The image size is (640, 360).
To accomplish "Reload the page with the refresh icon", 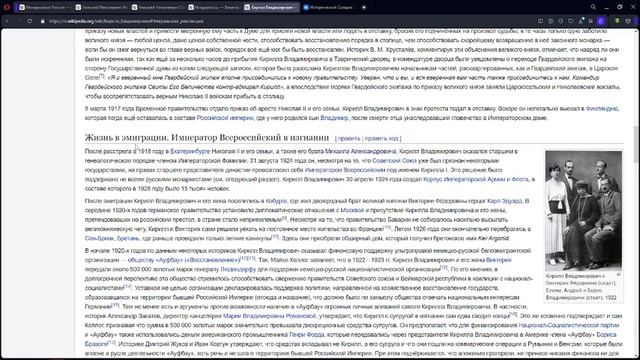I will (x=30, y=21).
